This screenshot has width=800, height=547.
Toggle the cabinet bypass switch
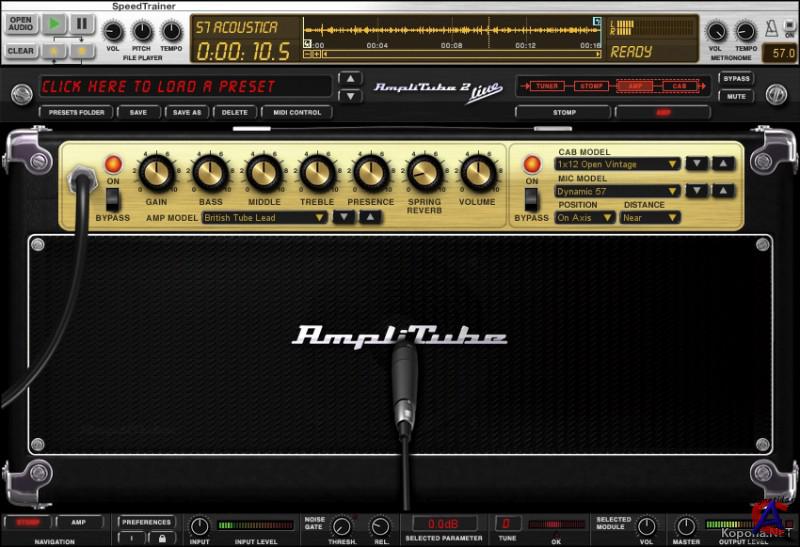coord(531,199)
